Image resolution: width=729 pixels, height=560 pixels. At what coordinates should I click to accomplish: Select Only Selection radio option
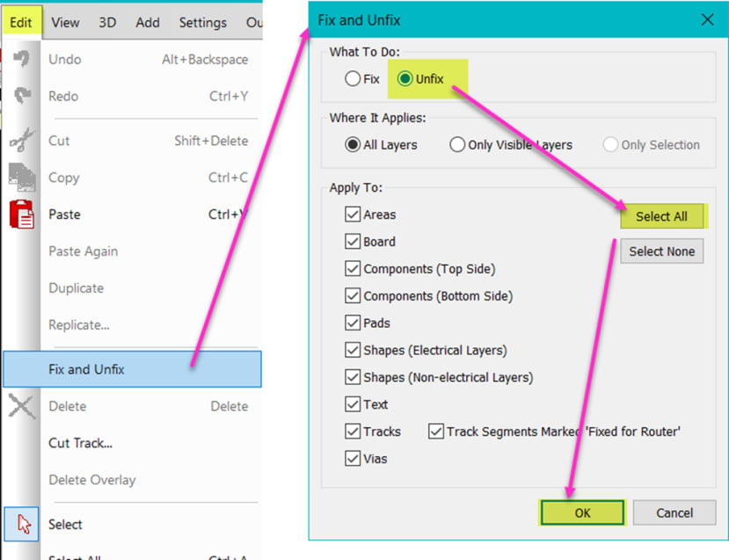coord(652,144)
